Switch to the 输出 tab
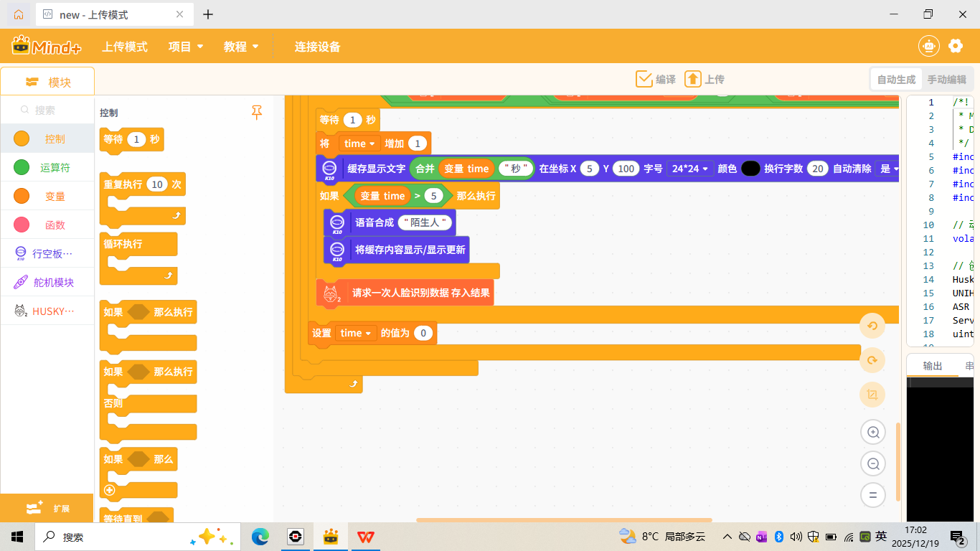The width and height of the screenshot is (980, 551). 933,366
